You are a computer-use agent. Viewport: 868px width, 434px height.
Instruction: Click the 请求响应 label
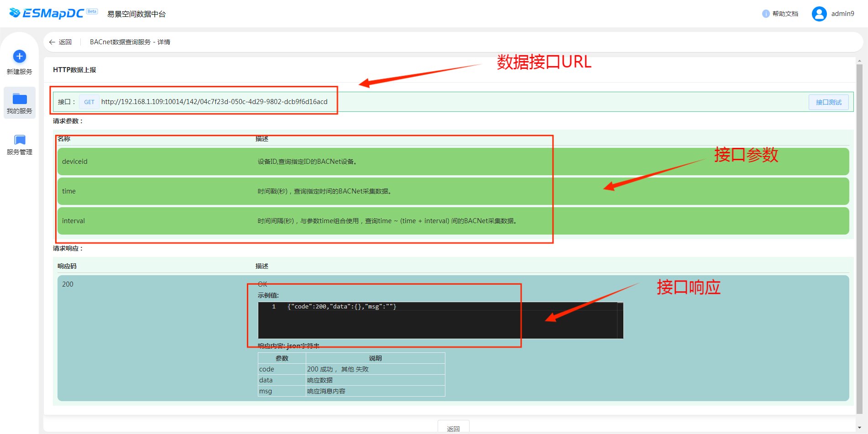68,248
